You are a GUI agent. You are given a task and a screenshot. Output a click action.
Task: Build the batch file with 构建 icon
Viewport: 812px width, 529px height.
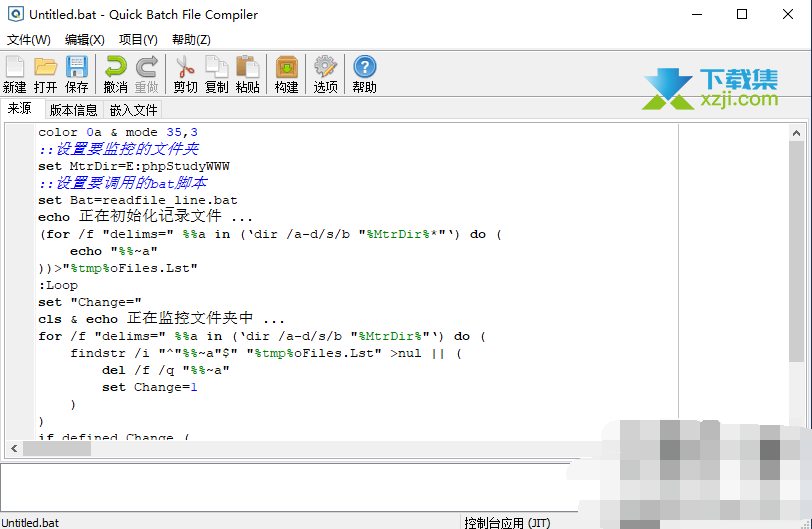coord(286,74)
